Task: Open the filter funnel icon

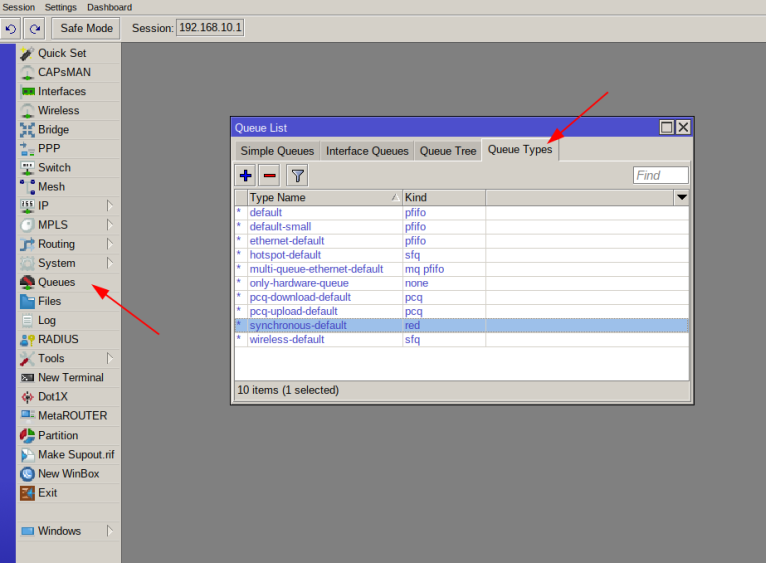Action: [297, 176]
